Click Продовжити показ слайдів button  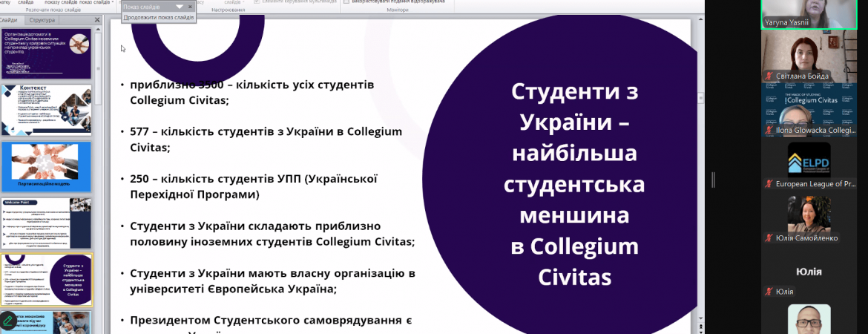tap(159, 18)
